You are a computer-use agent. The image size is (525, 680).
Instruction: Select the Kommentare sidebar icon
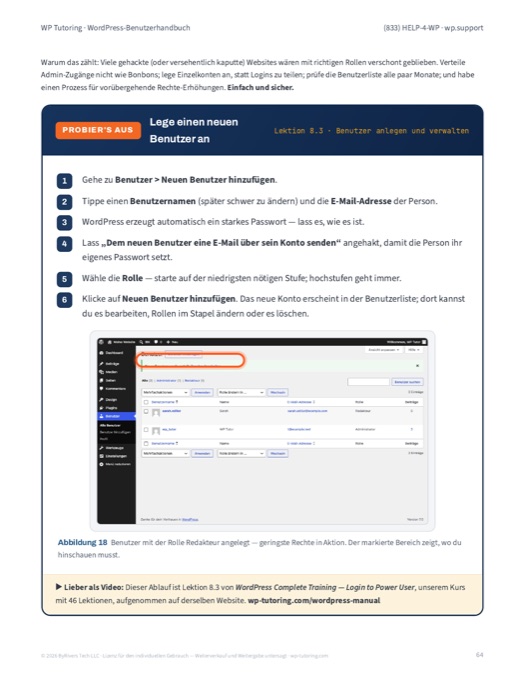point(101,389)
